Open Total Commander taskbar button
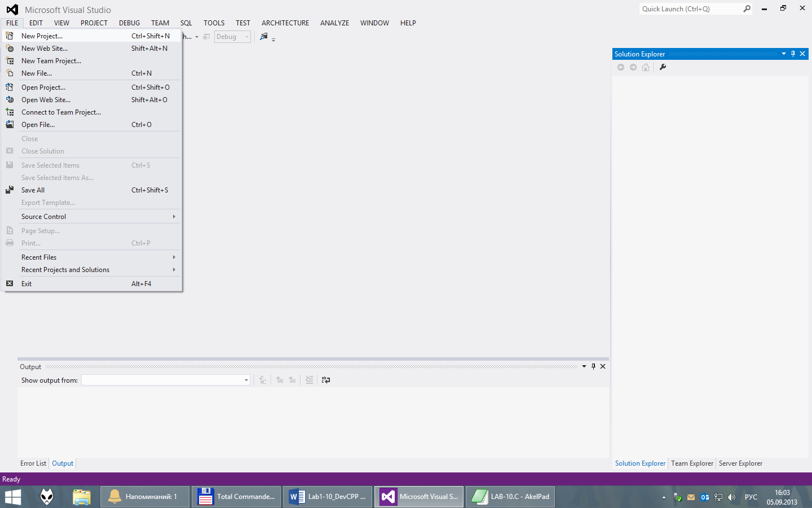Image resolution: width=812 pixels, height=508 pixels. [x=236, y=497]
